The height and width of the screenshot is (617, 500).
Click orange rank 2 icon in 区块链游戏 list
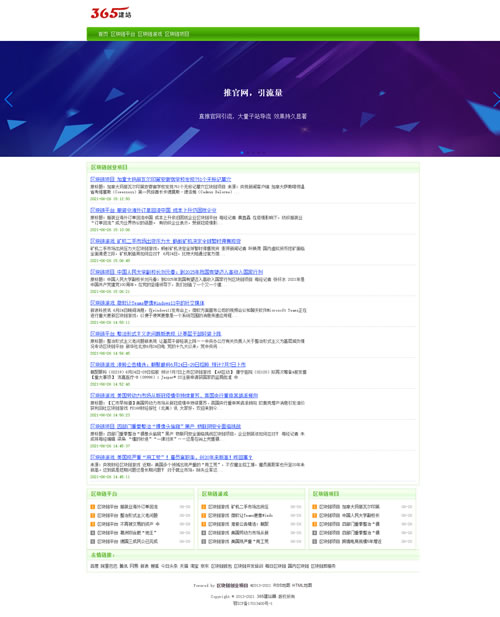[x=203, y=515]
